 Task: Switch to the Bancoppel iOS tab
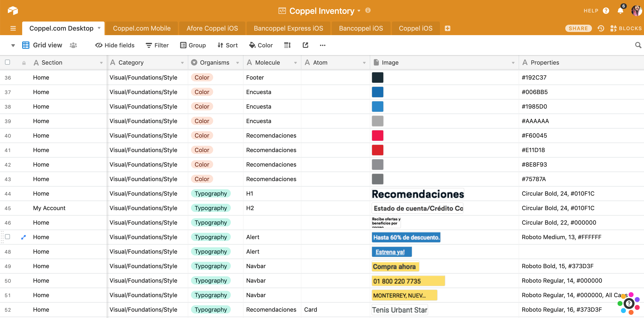pos(360,28)
